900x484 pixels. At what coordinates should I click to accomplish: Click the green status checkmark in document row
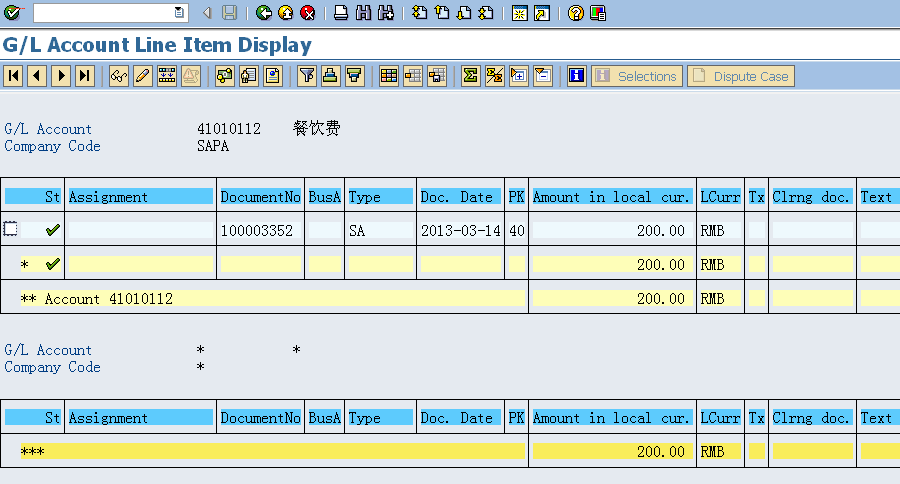click(x=53, y=230)
